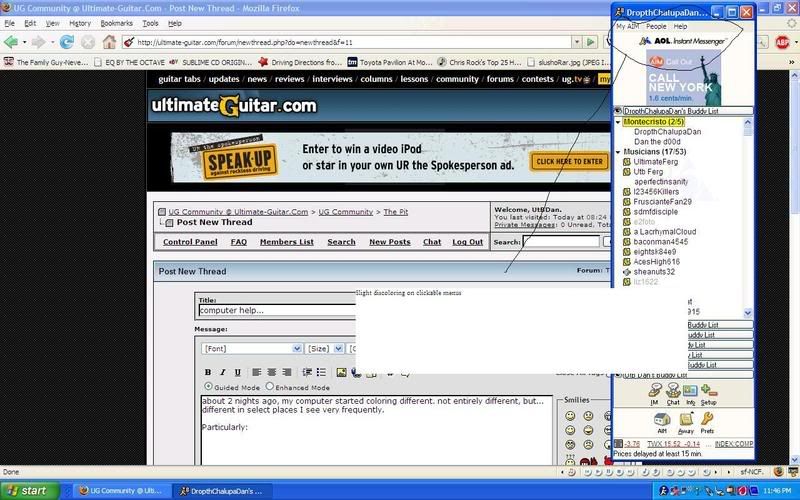Open Firefox Bookmarks menu

(116, 23)
